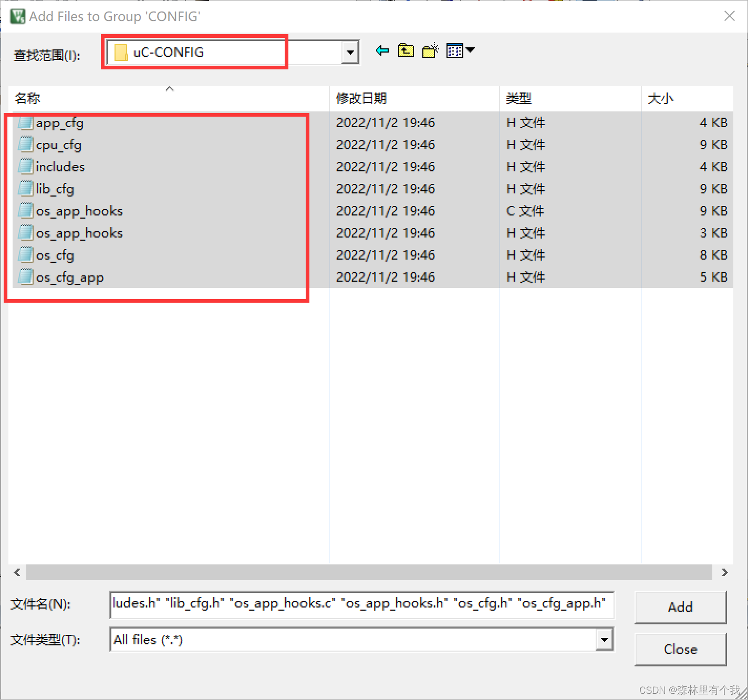Click the scrollbar right arrow
Viewport: 748px width, 700px height.
point(725,572)
